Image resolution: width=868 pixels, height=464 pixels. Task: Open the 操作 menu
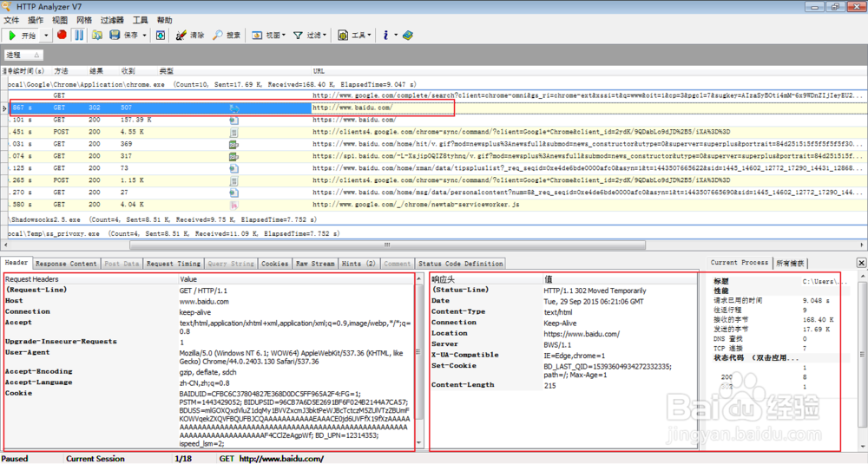point(36,20)
